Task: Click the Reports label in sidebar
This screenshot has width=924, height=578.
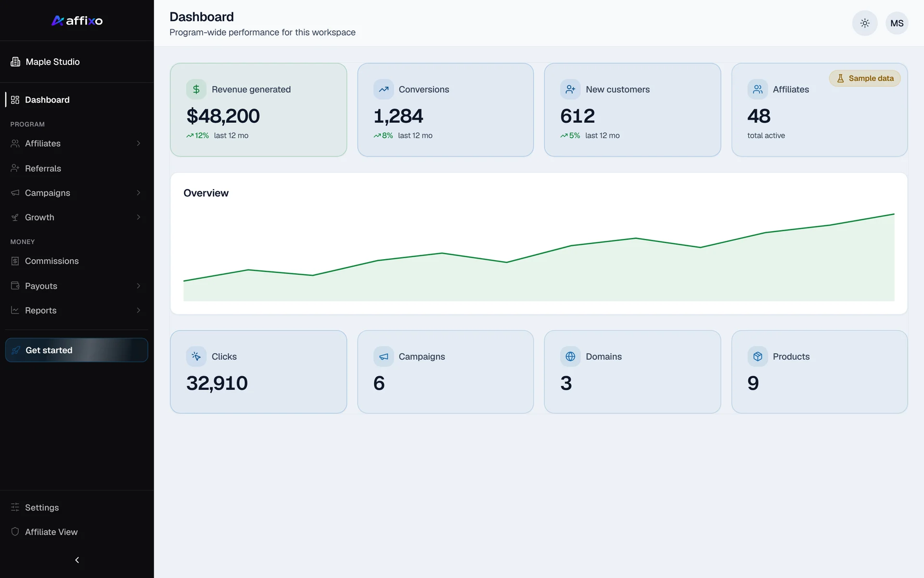Action: pos(41,310)
